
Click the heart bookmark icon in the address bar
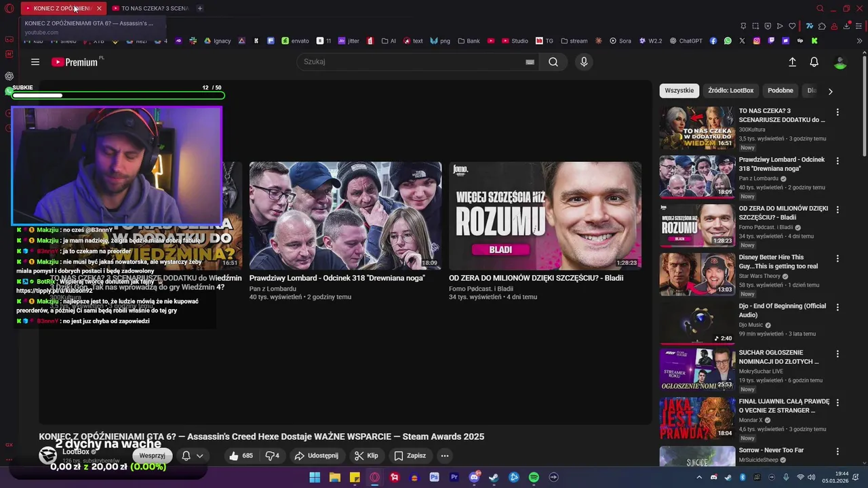coord(792,26)
